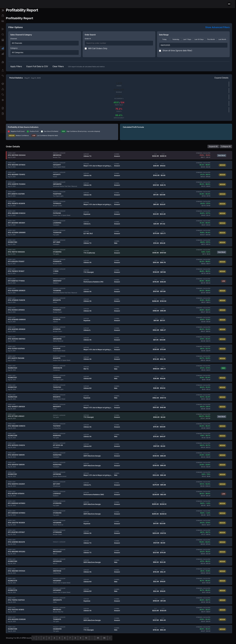
Task: Enable the Will Call Orders Only checkbox
Action: 86,49
